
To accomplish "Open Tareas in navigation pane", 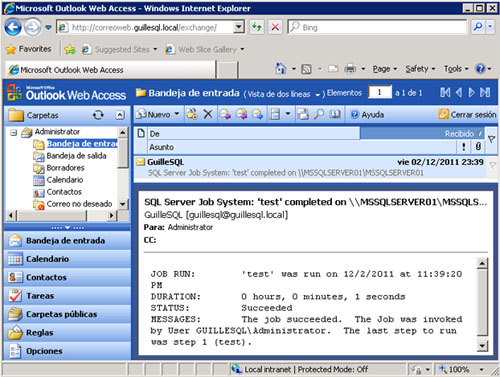I will [68, 296].
